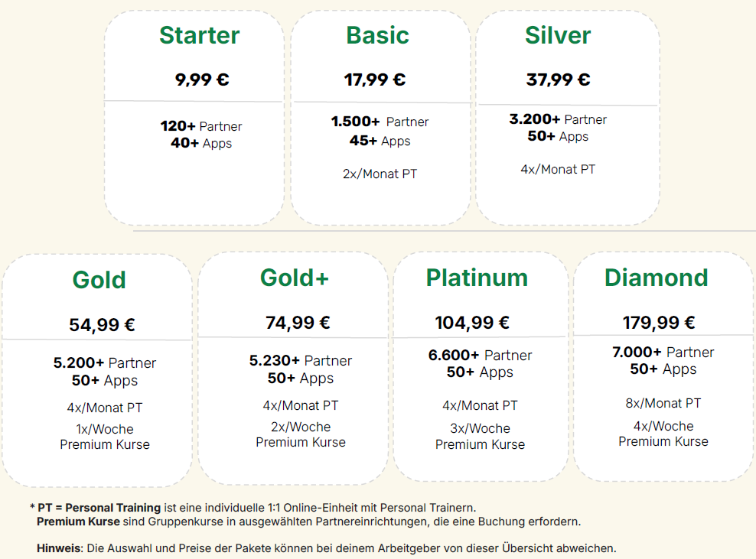756x559 pixels.
Task: Click the 8x/Monat PT entry
Action: pyautogui.click(x=663, y=403)
